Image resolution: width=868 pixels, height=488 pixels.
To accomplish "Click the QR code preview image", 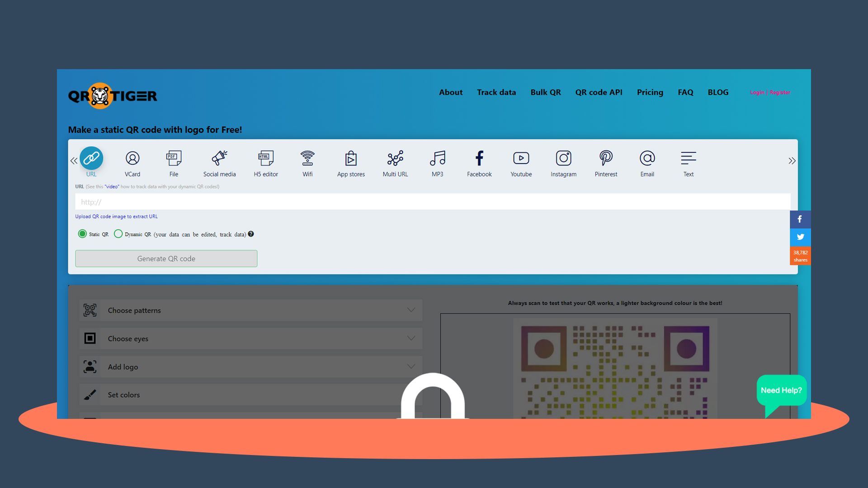I will click(x=615, y=368).
